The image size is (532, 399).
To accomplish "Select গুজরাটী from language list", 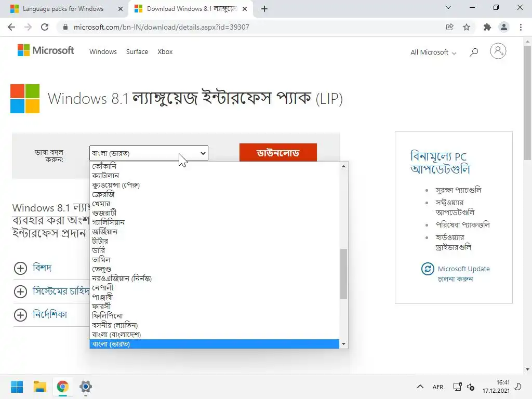I will [x=215, y=213].
